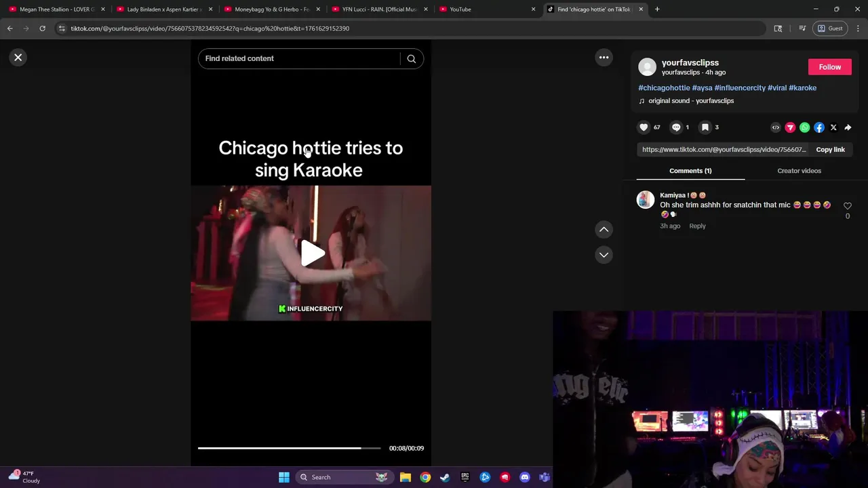The image size is (868, 488).
Task: Go to the next video with down arrow
Action: [604, 255]
